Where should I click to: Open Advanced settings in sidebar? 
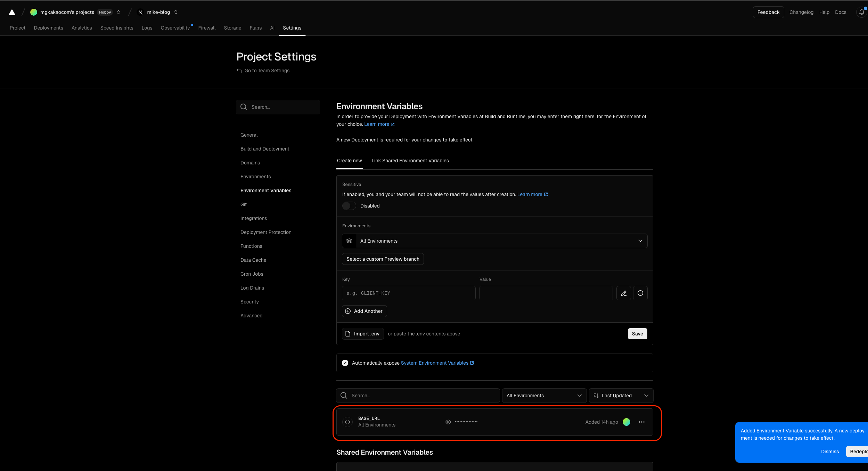(251, 316)
